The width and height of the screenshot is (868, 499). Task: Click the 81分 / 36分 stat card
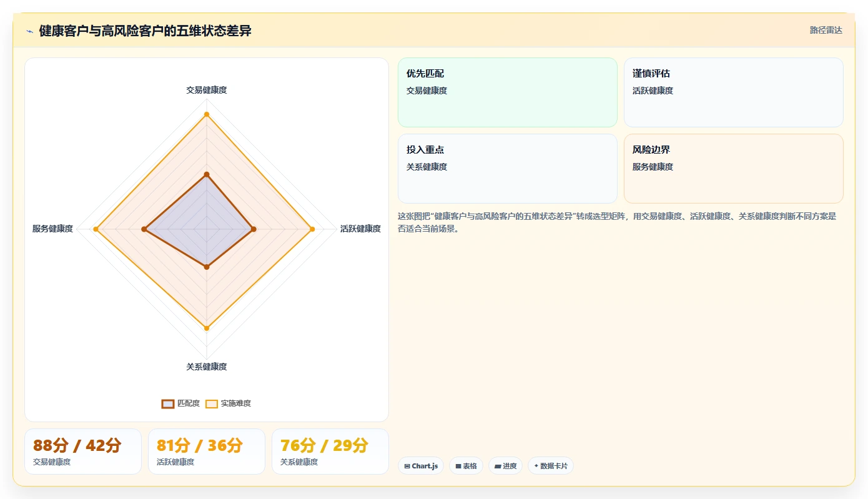click(x=207, y=452)
